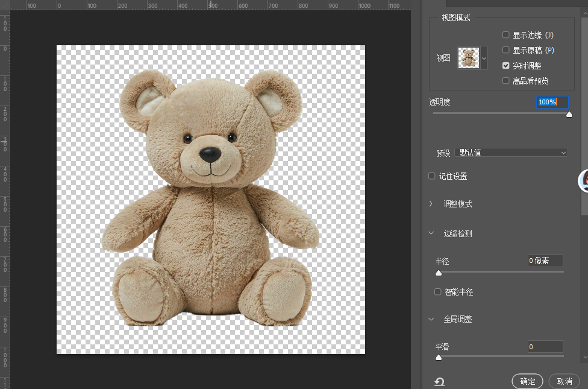Focus the 平滑 value field
This screenshot has height=389, width=588.
pyautogui.click(x=545, y=347)
